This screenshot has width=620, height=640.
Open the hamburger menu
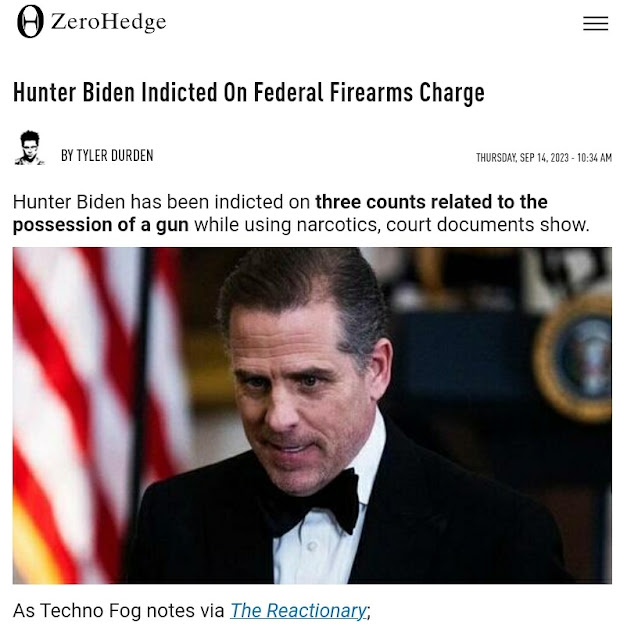(x=595, y=23)
